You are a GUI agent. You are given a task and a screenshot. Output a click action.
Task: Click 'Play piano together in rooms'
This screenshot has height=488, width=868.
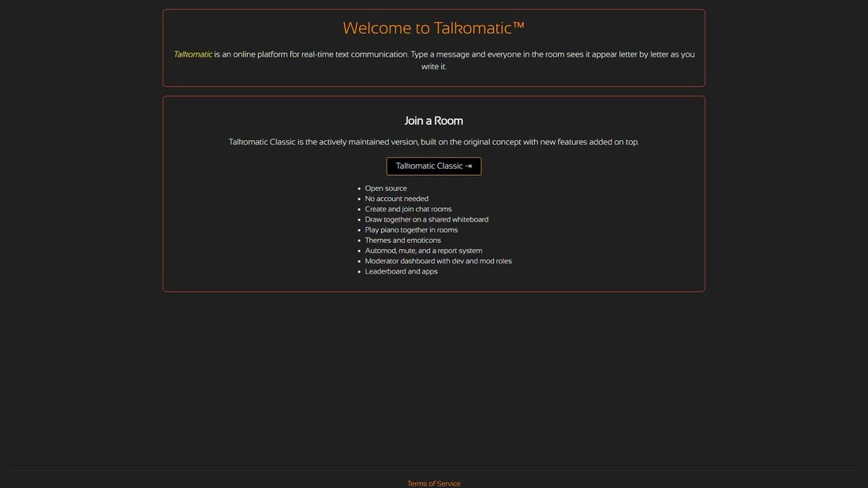point(411,230)
